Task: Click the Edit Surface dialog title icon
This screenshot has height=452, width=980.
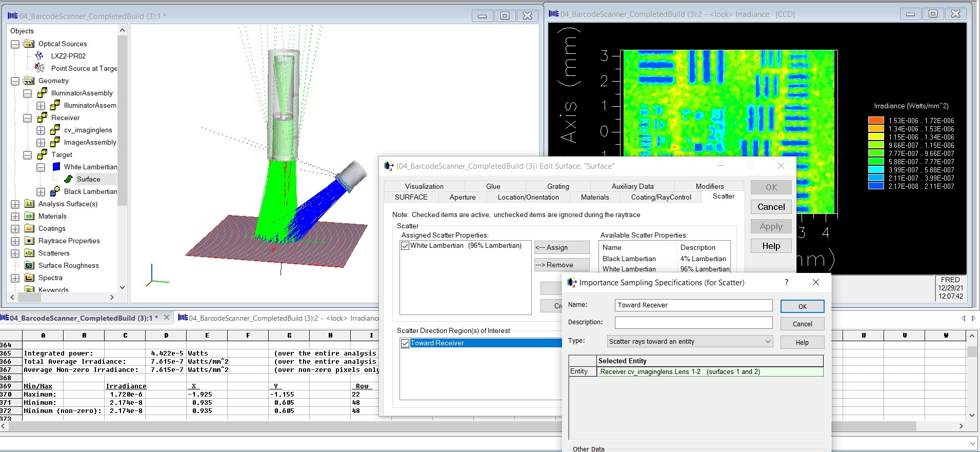Action: click(x=389, y=166)
